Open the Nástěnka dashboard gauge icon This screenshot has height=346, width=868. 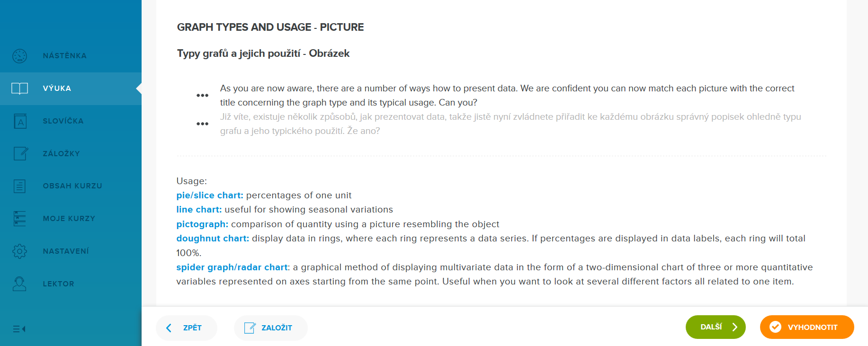pyautogui.click(x=19, y=56)
